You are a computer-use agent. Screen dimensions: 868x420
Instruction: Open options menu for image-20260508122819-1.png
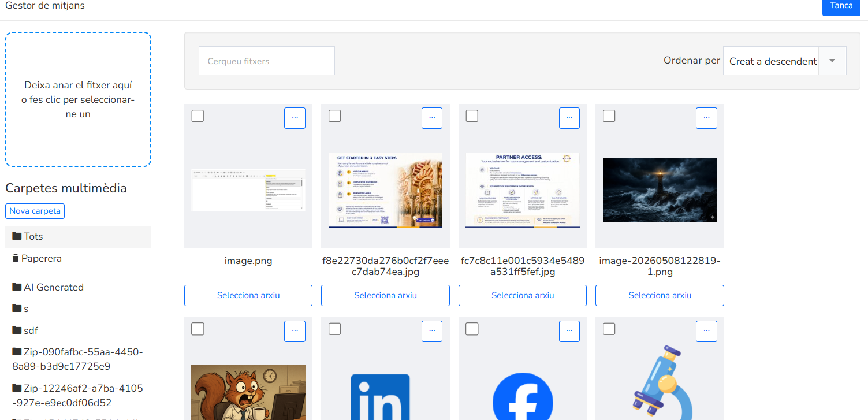coord(706,118)
